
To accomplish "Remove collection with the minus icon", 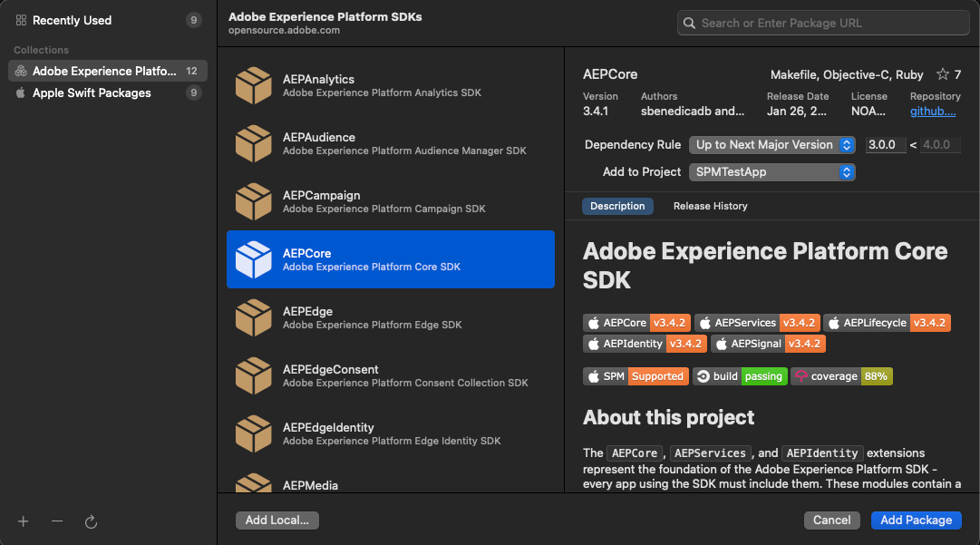I will pos(57,521).
